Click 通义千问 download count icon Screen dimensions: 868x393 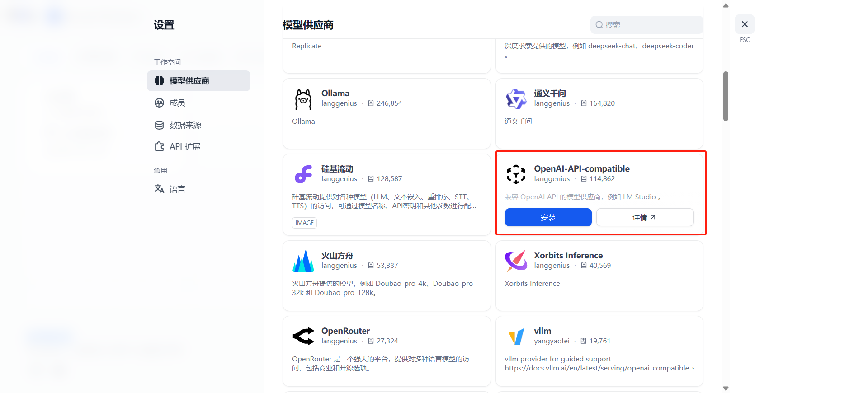pos(584,103)
